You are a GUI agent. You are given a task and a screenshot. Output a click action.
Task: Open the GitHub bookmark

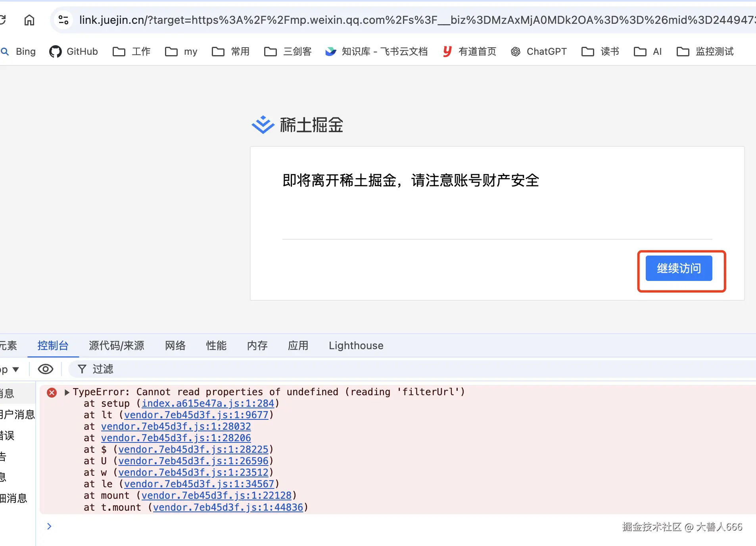[73, 51]
